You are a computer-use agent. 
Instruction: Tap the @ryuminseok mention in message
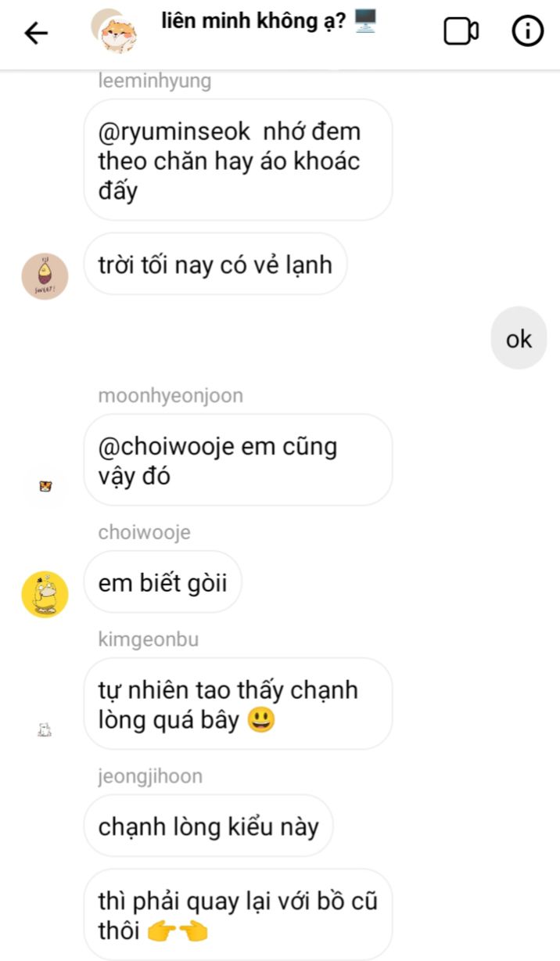point(174,131)
